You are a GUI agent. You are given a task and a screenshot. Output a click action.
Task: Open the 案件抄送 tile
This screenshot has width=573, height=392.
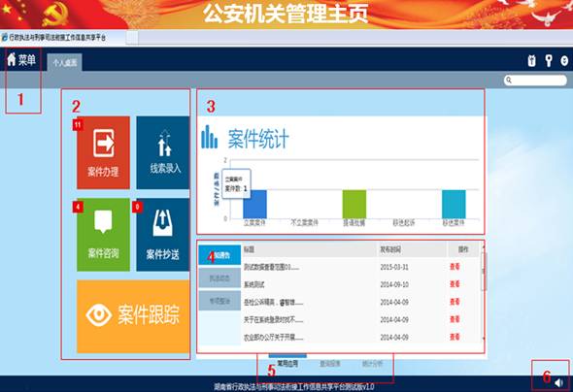163,235
